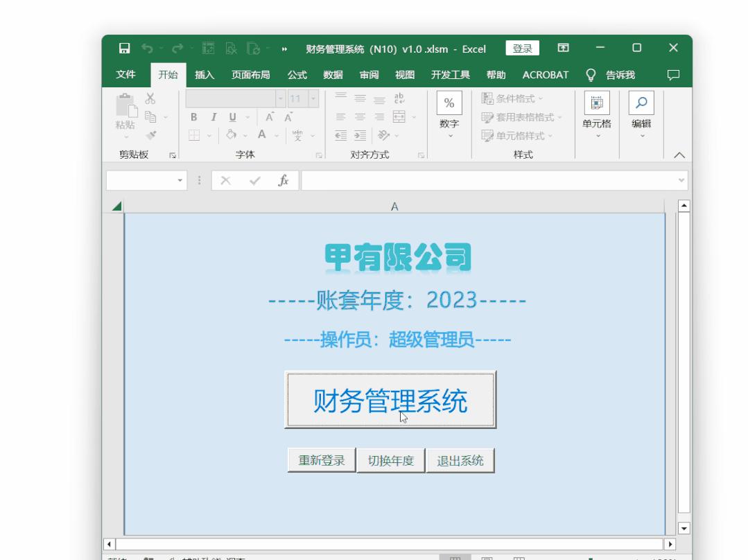Click the Wrap Text icon

pos(399,98)
